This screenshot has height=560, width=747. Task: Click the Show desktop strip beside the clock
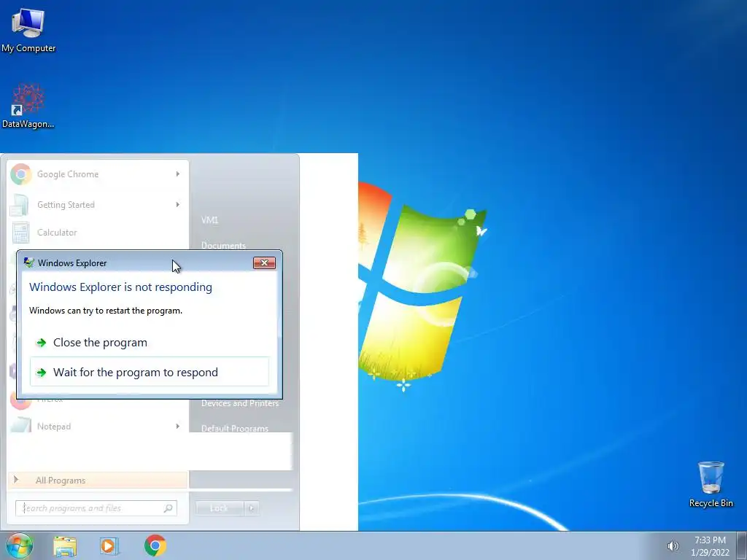[x=742, y=545]
